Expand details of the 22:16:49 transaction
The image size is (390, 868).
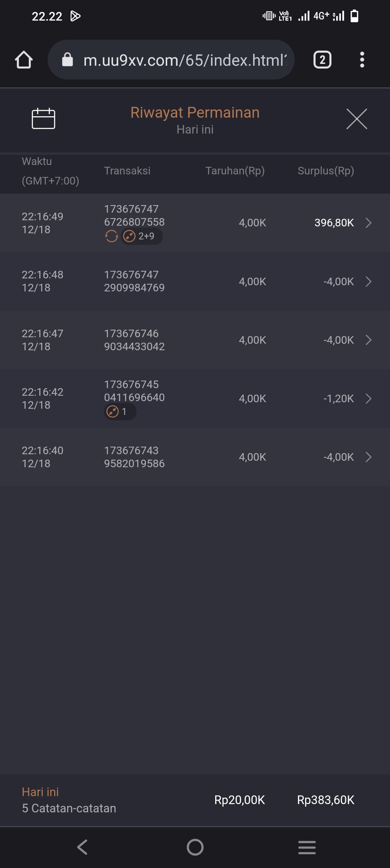tap(368, 223)
